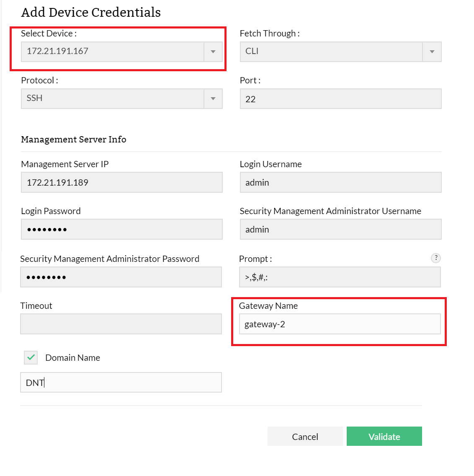474x476 pixels.
Task: Click the Cancel button
Action: pyautogui.click(x=305, y=436)
